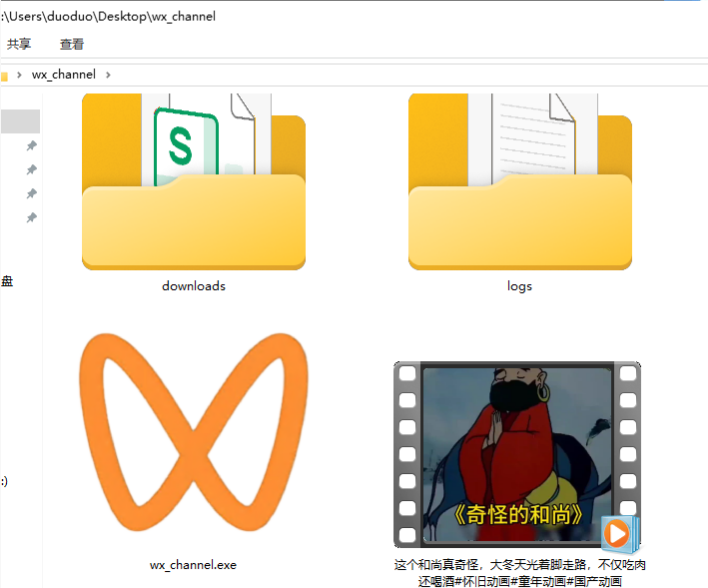This screenshot has height=588, width=708.
Task: Click wx_channel in the breadcrumb path
Action: pyautogui.click(x=64, y=75)
